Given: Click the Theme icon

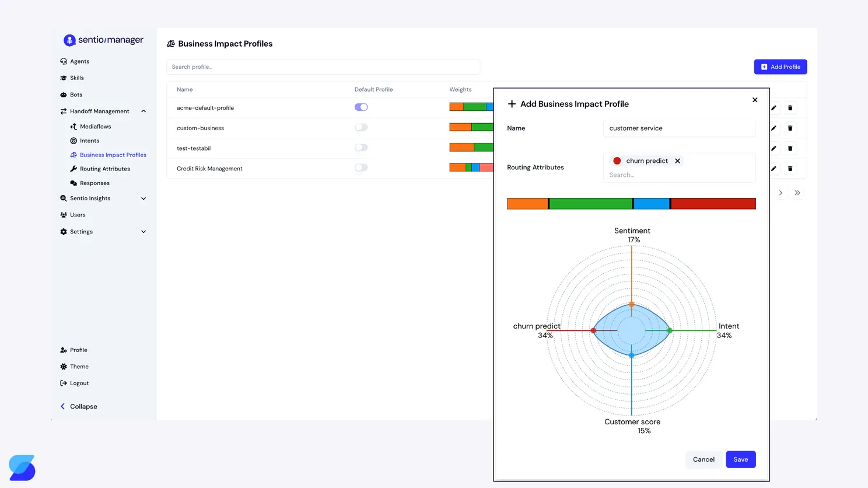Looking at the screenshot, I should point(64,367).
